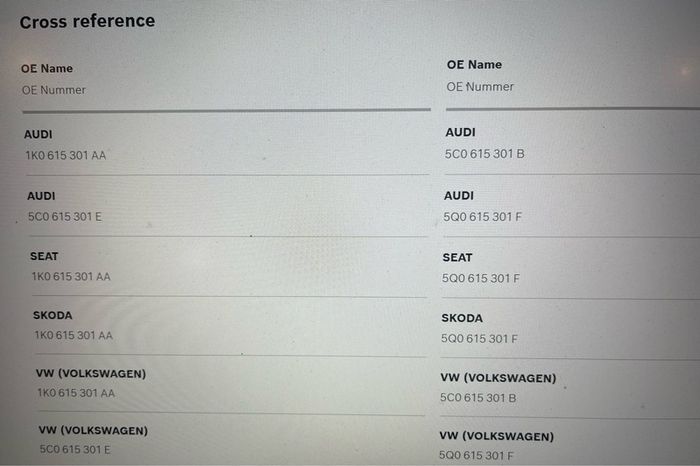Select VW number 1K0 615 301 AA
Image resolution: width=700 pixels, height=466 pixels.
[76, 393]
